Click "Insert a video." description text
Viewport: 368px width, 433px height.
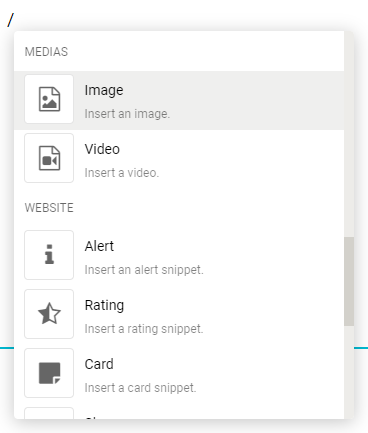[122, 173]
